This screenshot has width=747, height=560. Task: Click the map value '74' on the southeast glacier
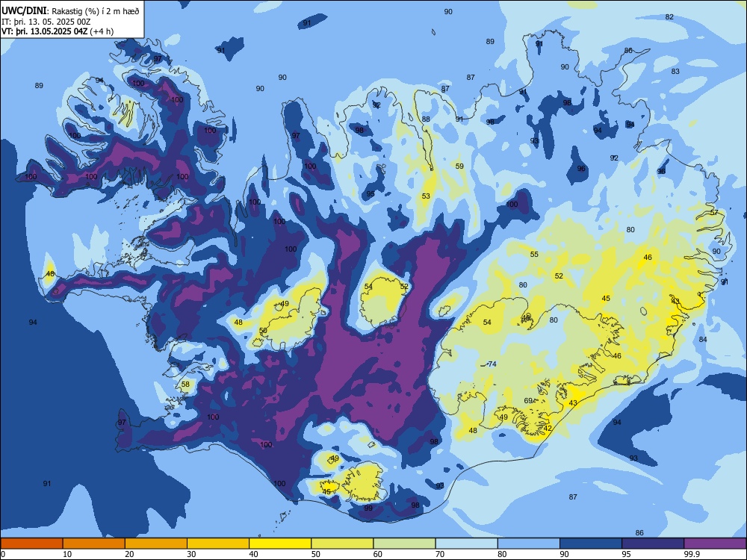click(492, 364)
